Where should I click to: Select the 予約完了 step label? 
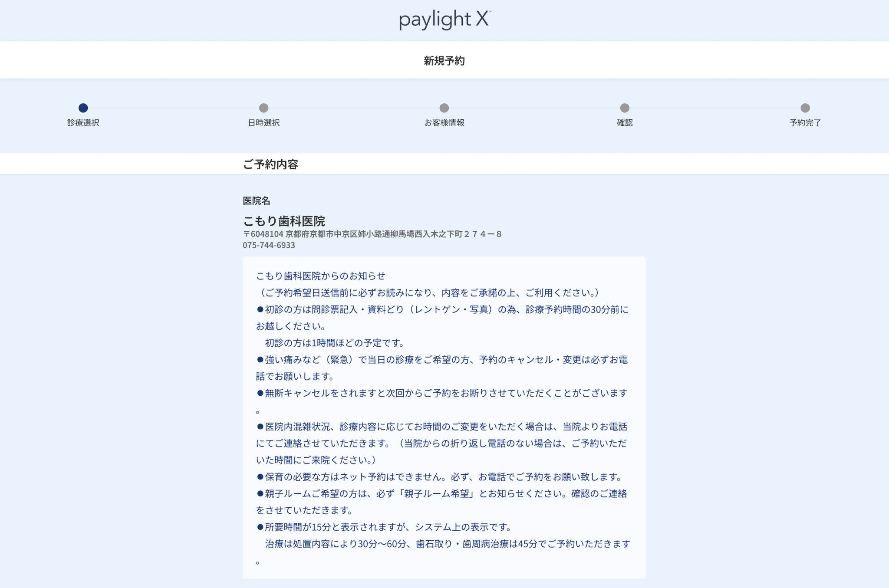point(805,123)
